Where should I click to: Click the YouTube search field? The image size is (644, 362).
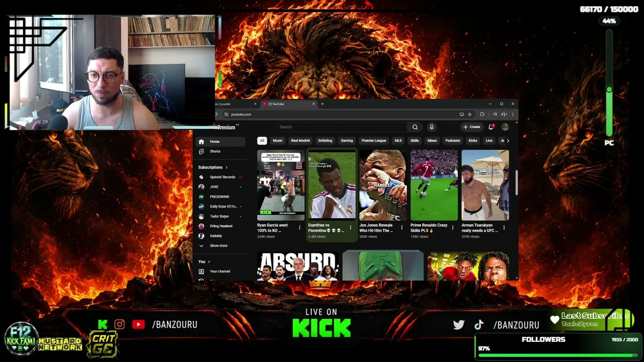(x=342, y=127)
